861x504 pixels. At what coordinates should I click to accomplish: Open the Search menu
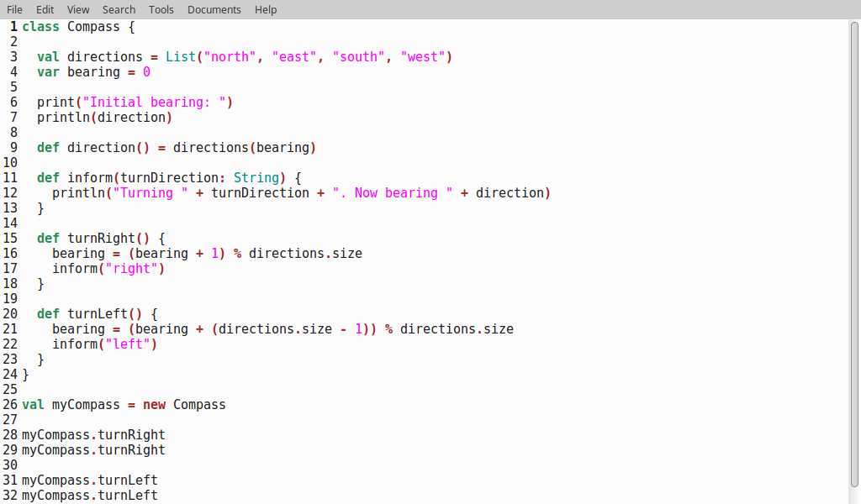click(x=118, y=9)
